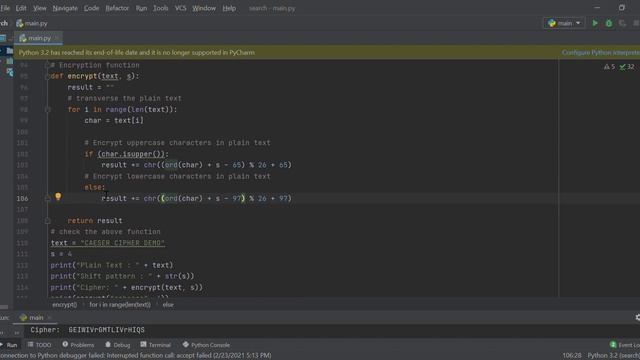This screenshot has height=360, width=640.
Task: Open the main run configuration dropdown
Action: (x=564, y=23)
